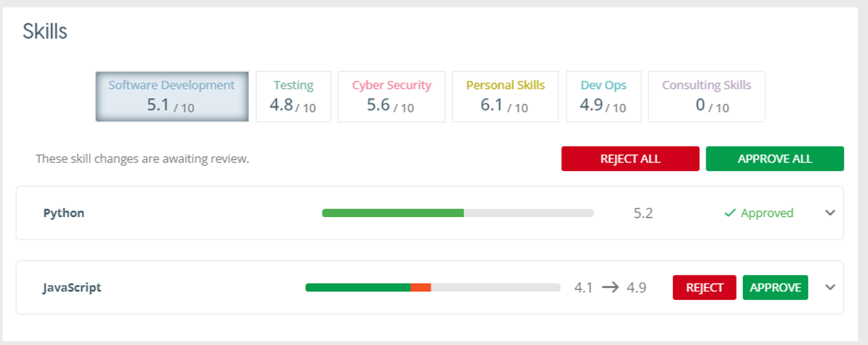
Task: Reject the JavaScript skill change
Action: [704, 287]
